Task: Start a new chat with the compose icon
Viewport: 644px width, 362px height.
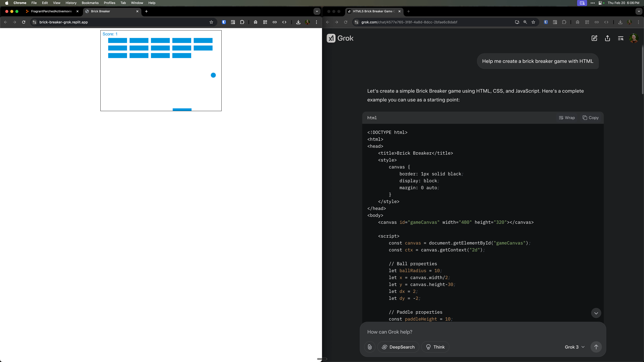Action: coord(594,38)
